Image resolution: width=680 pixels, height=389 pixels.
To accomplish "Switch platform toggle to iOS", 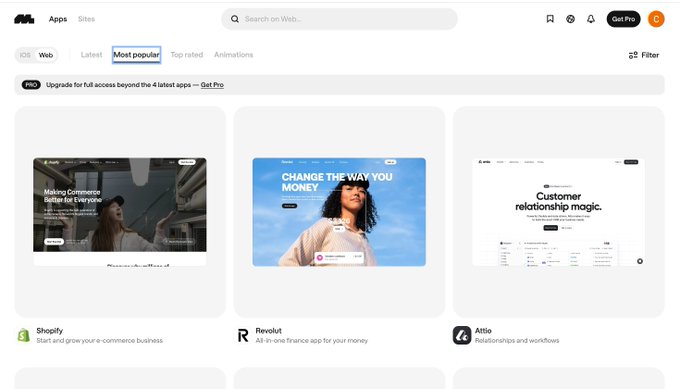I will [25, 55].
